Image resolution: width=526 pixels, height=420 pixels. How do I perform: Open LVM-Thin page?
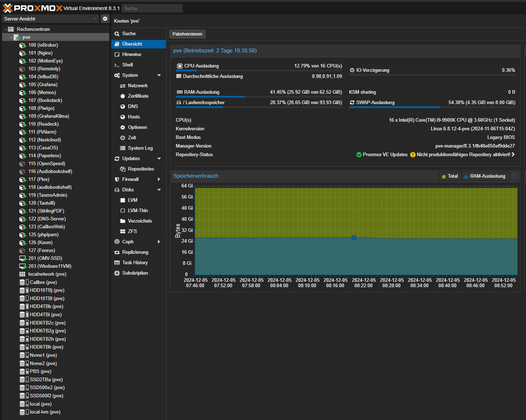138,210
